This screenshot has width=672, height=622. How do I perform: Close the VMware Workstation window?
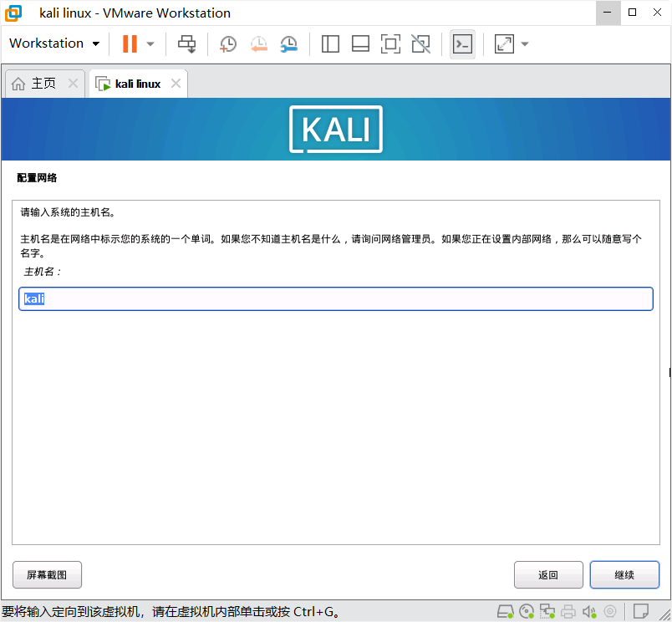[x=657, y=13]
